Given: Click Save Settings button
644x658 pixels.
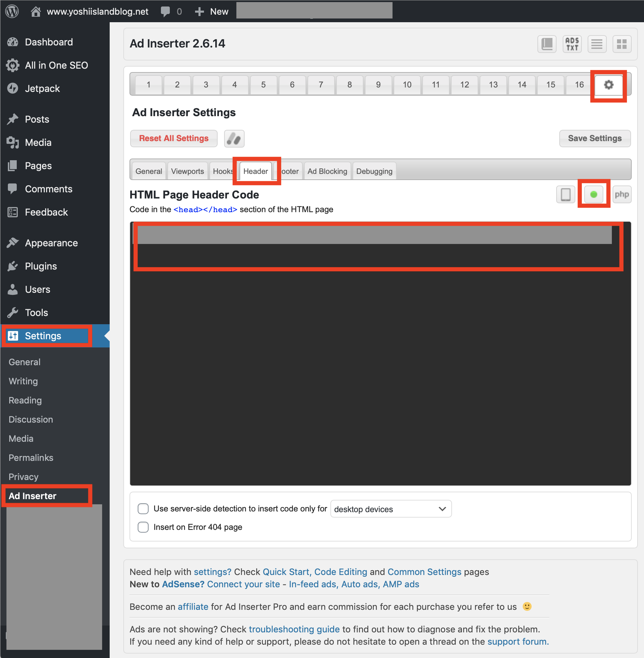Looking at the screenshot, I should click(595, 138).
